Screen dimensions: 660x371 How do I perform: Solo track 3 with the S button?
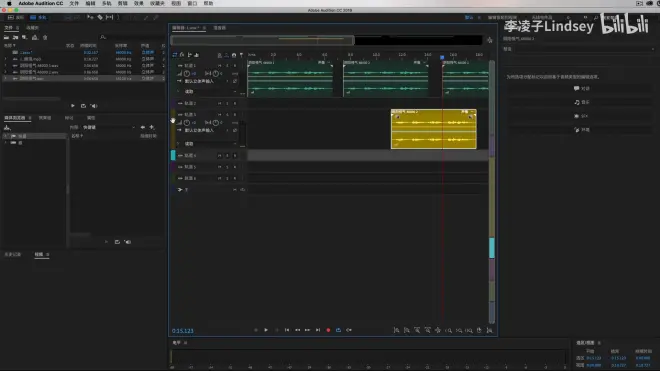227,115
